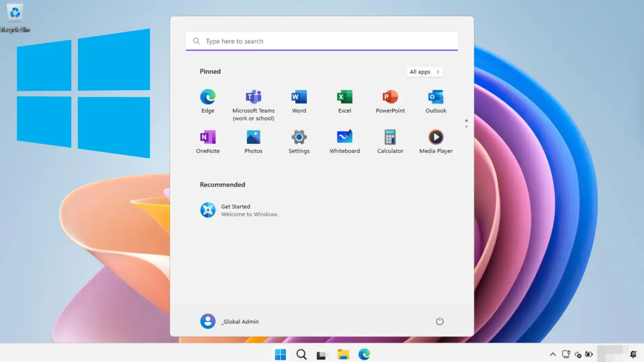Launch the Whiteboard app
Viewport: 644px width, 362px height.
(344, 141)
